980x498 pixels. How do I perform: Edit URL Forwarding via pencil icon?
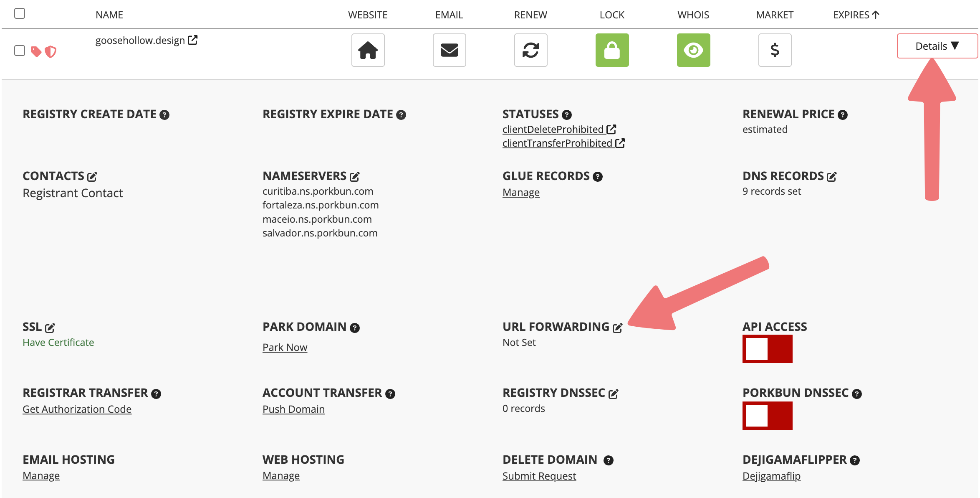(617, 328)
